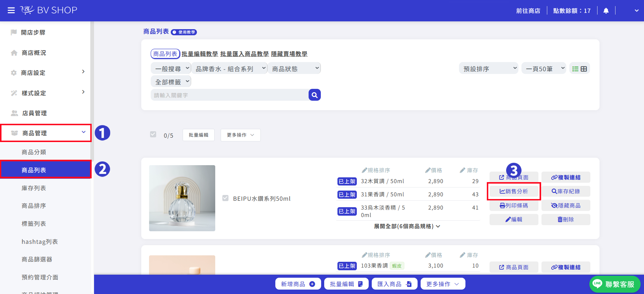
Task: Click the magnifier search button
Action: tap(315, 95)
